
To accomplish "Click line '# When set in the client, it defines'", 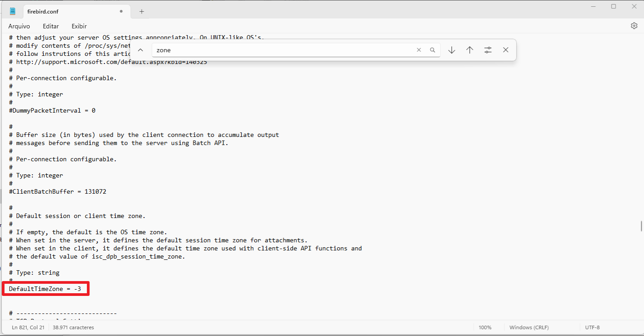I will click(x=185, y=248).
